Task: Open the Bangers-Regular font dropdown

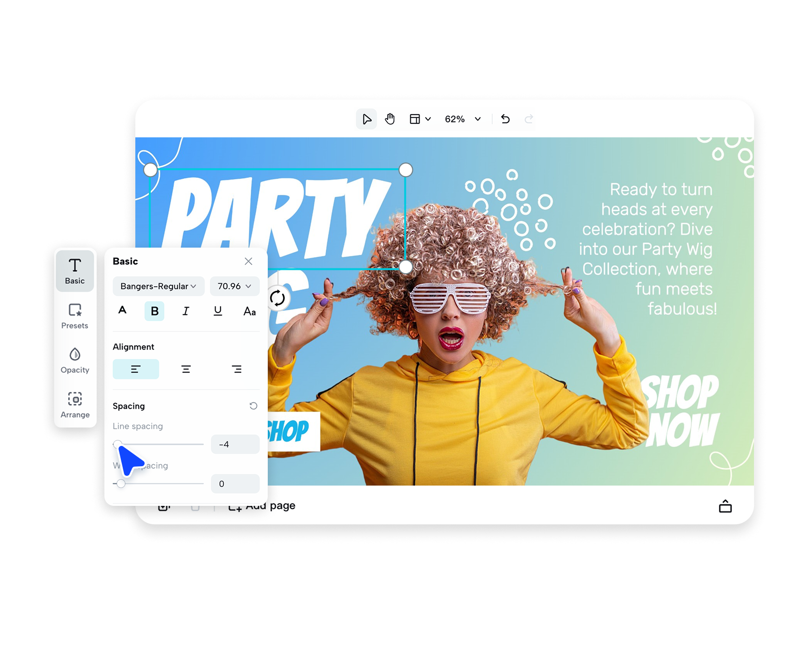Action: (158, 286)
